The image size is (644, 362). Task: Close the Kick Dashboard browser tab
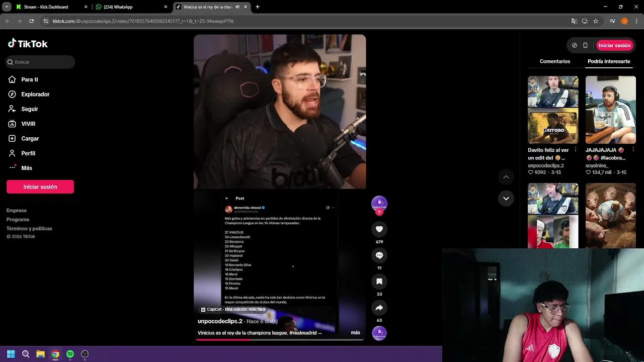(86, 7)
